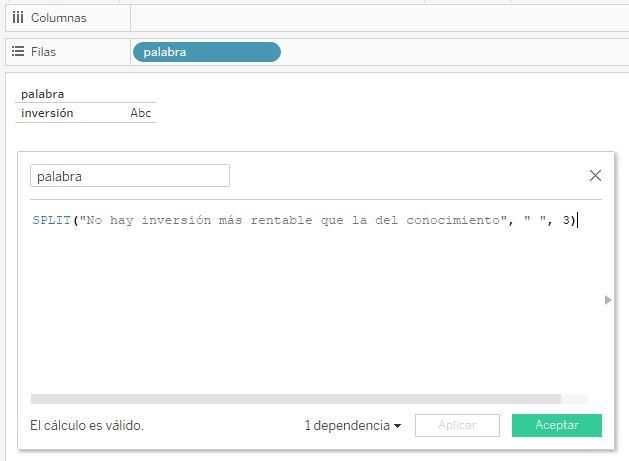Select the inversión row label
Image resolution: width=629 pixels, height=461 pixels.
point(47,113)
